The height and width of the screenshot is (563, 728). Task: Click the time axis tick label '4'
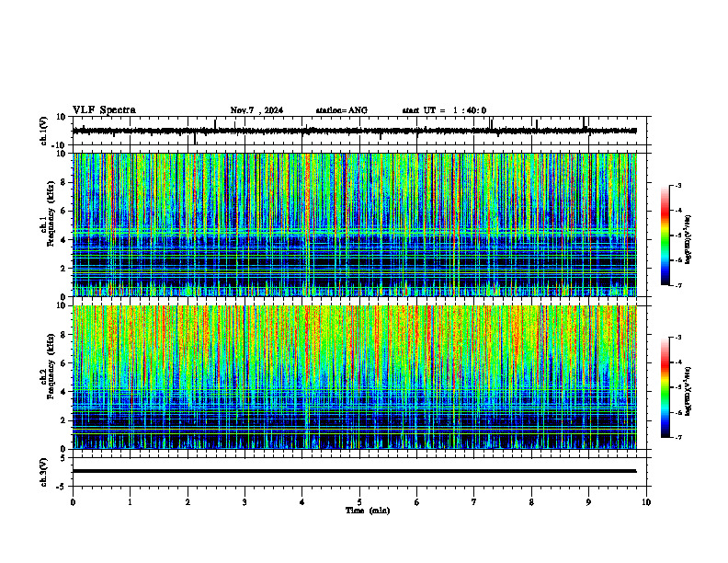coord(302,502)
